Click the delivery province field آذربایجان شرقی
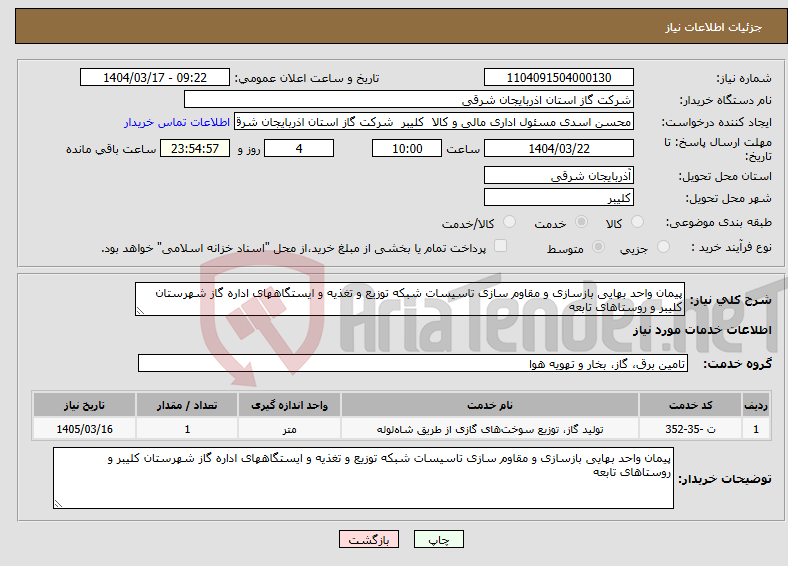 pos(558,175)
